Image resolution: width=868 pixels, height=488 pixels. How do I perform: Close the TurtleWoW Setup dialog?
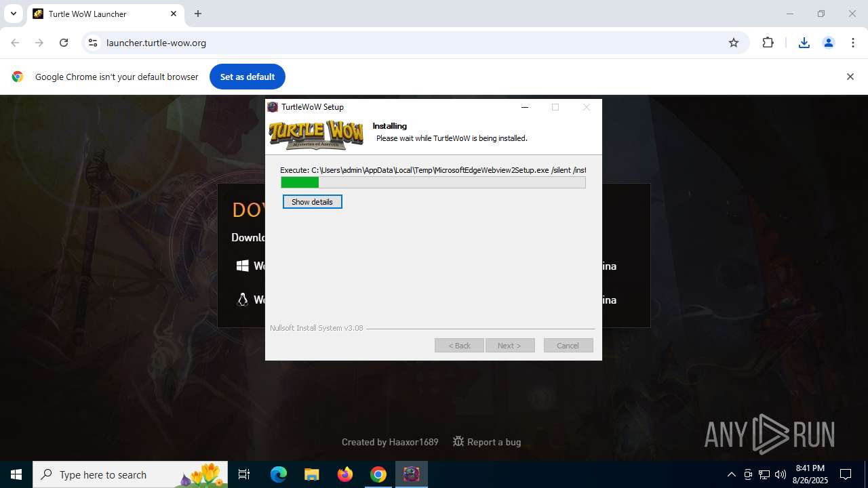coord(587,107)
